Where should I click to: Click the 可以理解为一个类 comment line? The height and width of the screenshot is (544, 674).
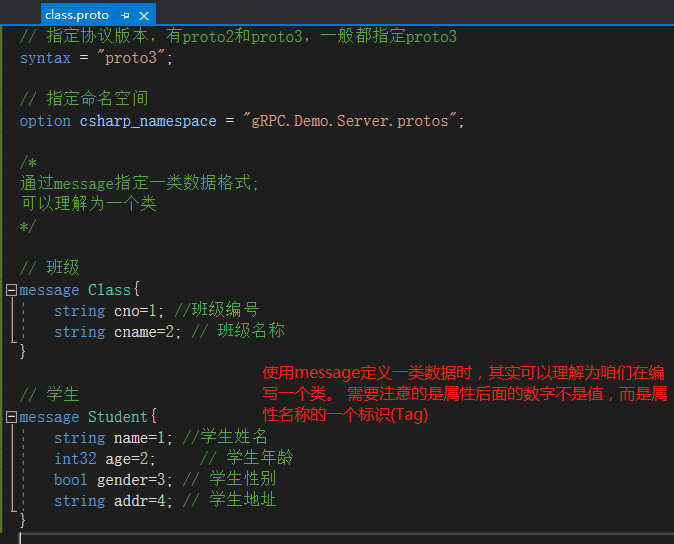pos(89,203)
